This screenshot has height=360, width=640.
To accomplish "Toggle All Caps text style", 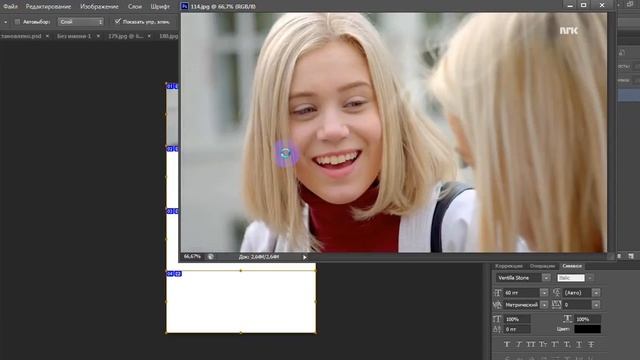I will click(531, 344).
